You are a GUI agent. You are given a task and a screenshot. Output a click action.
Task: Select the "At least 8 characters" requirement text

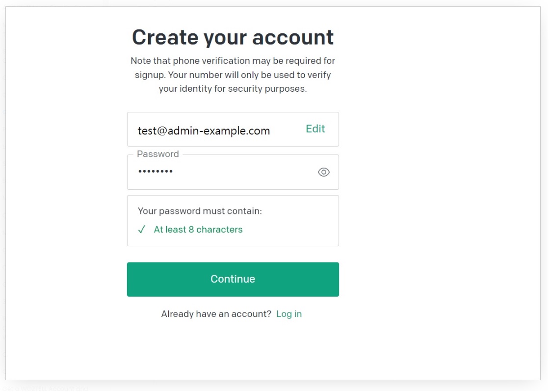click(x=198, y=230)
